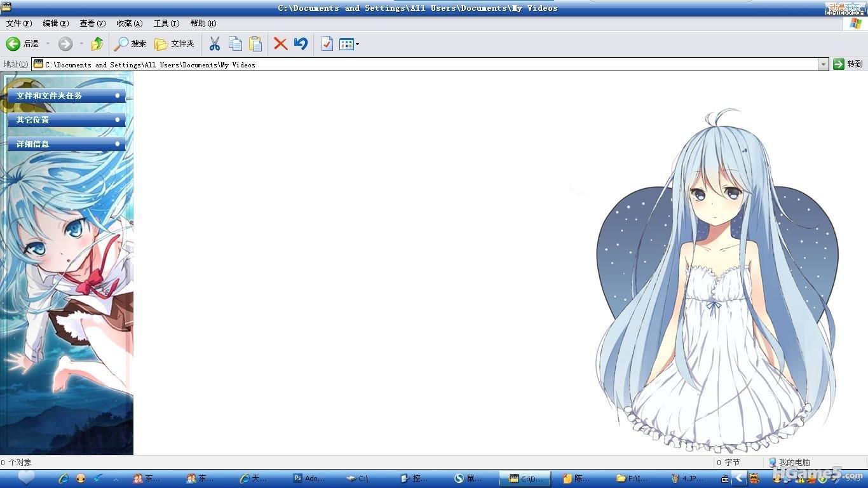The image size is (868, 488).
Task: Click the keyboard icon in system tray
Action: click(x=726, y=479)
